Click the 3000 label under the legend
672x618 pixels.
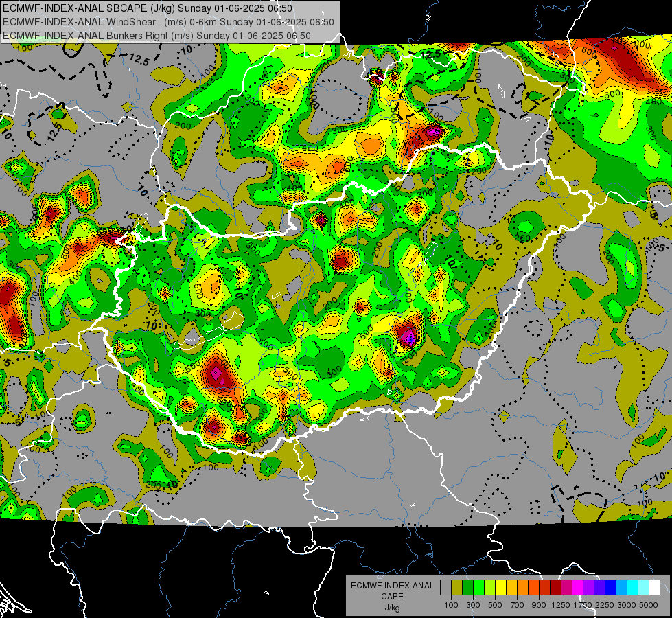627,605
